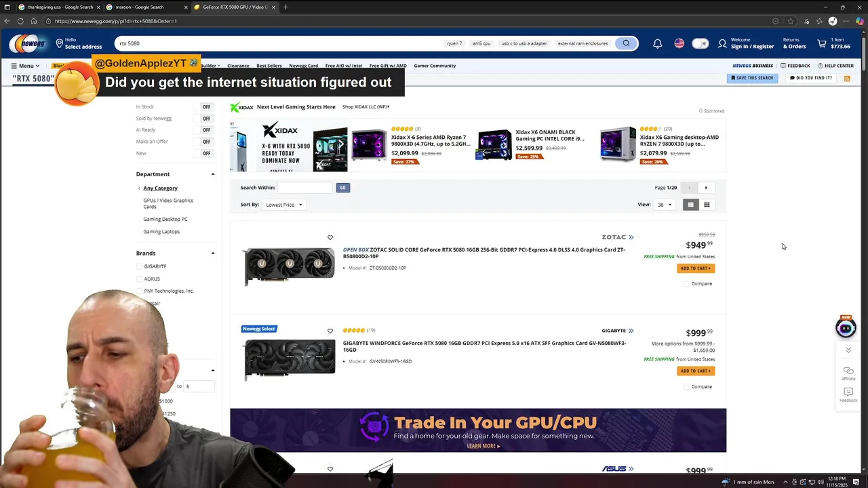Click the Feedback side icon
868x488 pixels.
(848, 395)
